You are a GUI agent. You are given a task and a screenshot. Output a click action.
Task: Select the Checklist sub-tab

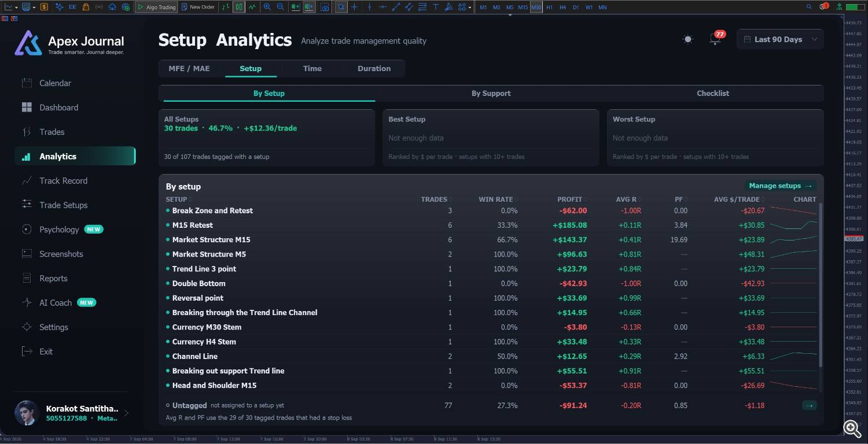click(713, 93)
